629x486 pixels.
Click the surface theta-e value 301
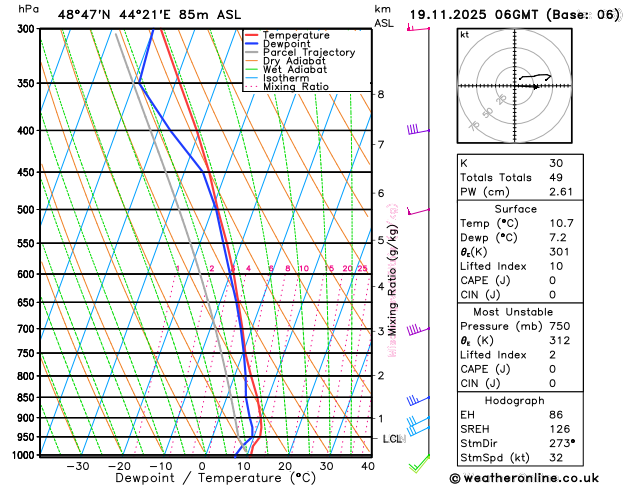[x=559, y=252]
